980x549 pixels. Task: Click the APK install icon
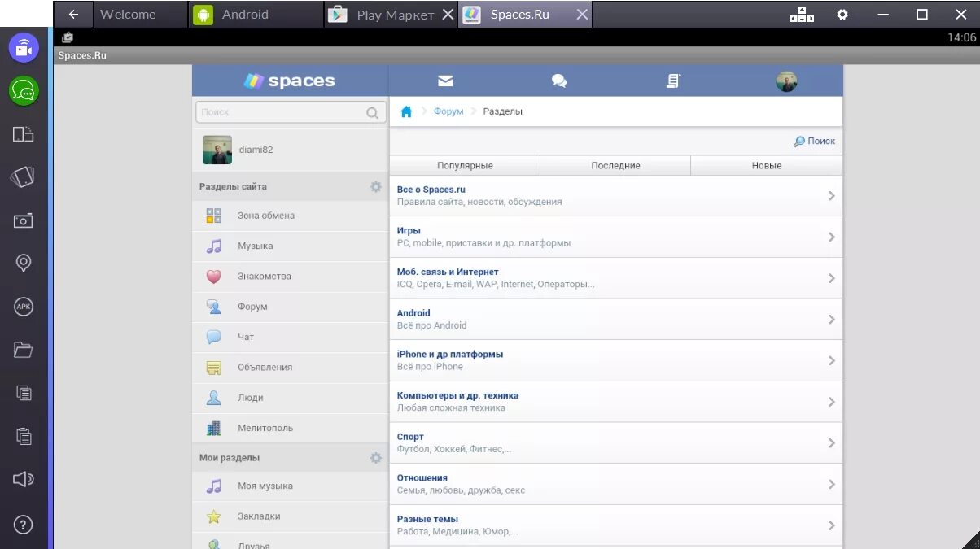coord(24,307)
